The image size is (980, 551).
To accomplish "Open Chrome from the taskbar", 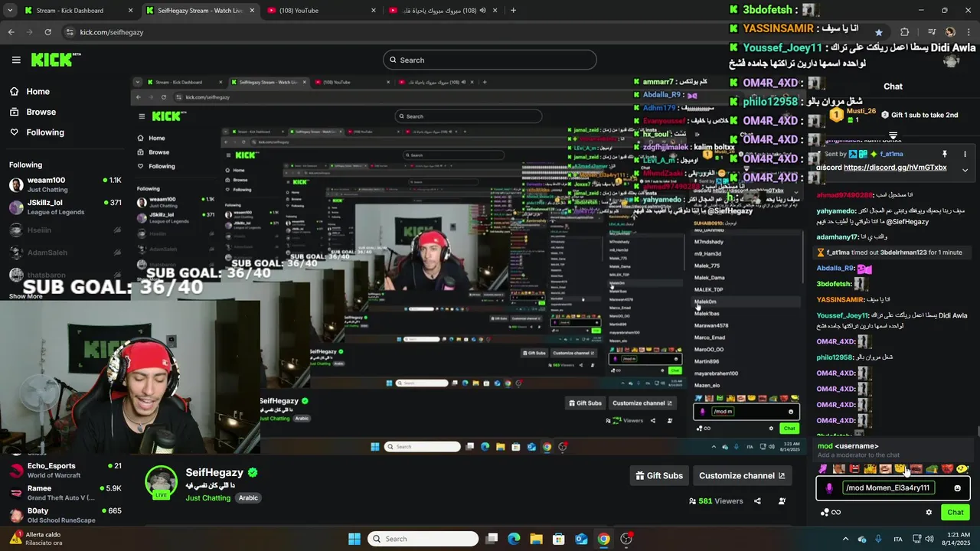I will tap(603, 539).
